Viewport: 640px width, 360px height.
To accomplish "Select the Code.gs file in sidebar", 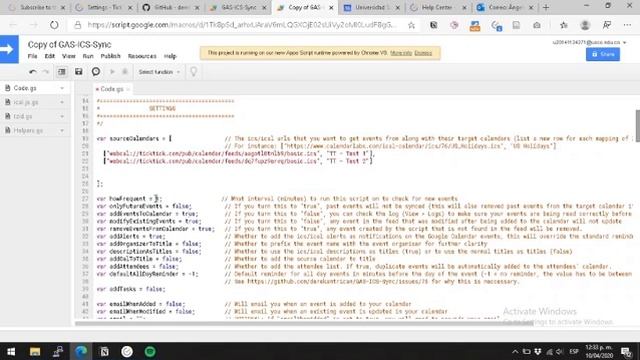I will [x=25, y=88].
